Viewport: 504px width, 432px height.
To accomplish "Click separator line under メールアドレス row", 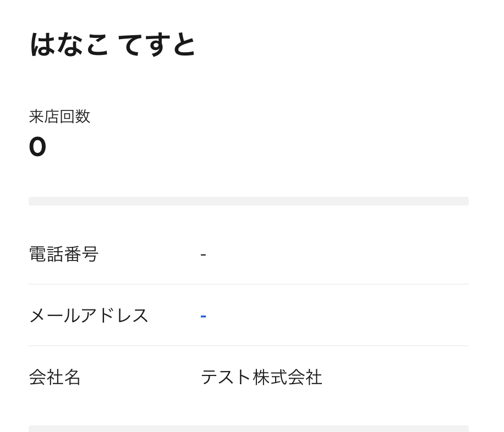I will click(248, 346).
